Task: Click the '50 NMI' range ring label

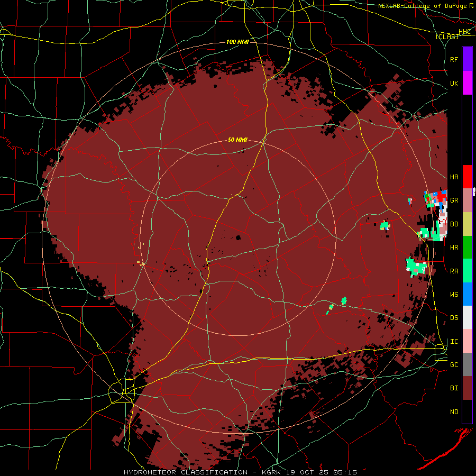Action: pos(237,140)
